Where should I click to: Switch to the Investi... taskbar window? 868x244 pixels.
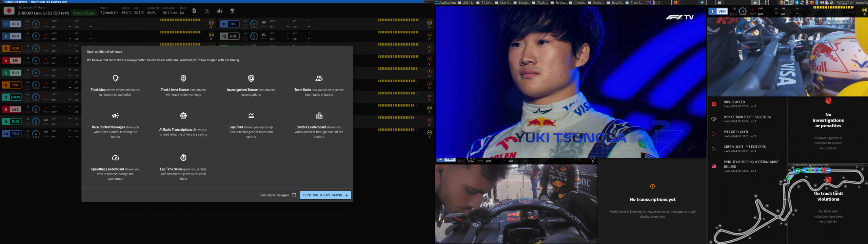[577, 2]
